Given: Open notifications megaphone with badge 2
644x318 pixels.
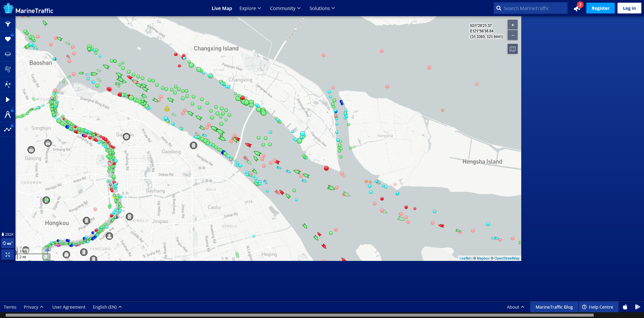Looking at the screenshot, I should [577, 8].
